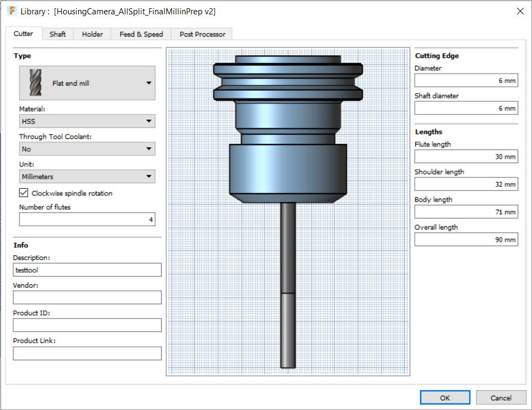532x410 pixels.
Task: Click the Number of flutes field
Action: [87, 220]
